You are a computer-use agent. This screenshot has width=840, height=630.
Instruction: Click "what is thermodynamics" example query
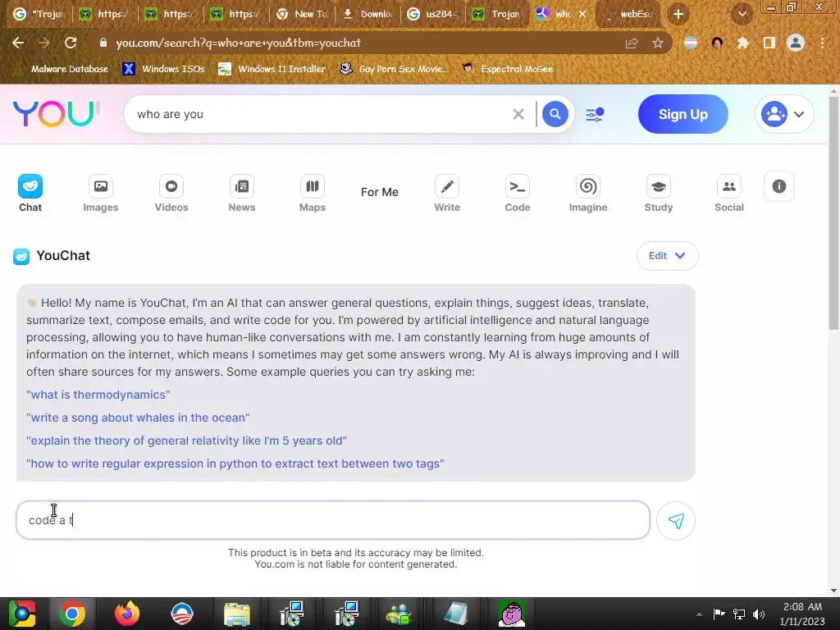click(x=98, y=395)
